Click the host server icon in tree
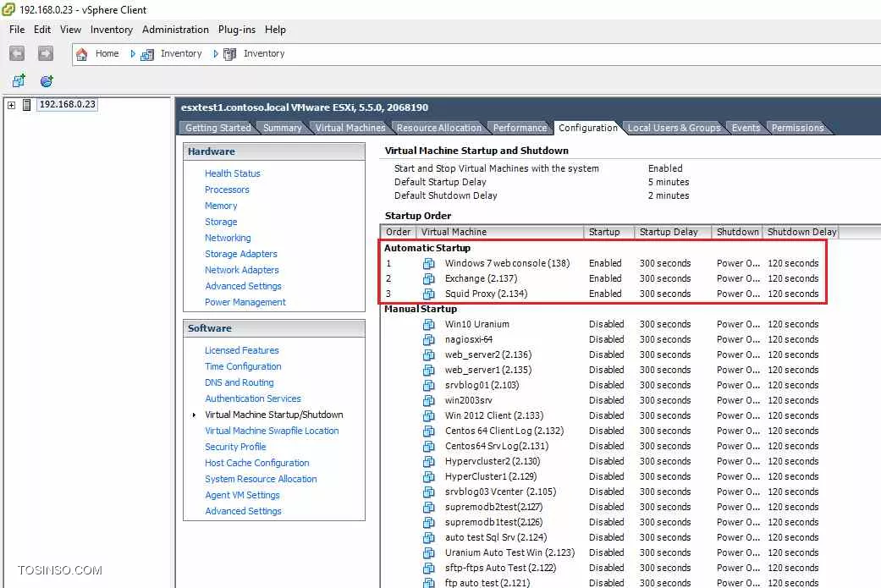The image size is (881, 588). (26, 104)
